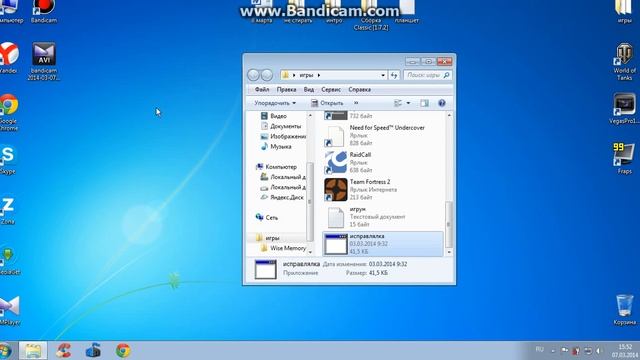Click the navigation pane scrollbar thumb
The height and width of the screenshot is (360, 640).
coord(310,201)
